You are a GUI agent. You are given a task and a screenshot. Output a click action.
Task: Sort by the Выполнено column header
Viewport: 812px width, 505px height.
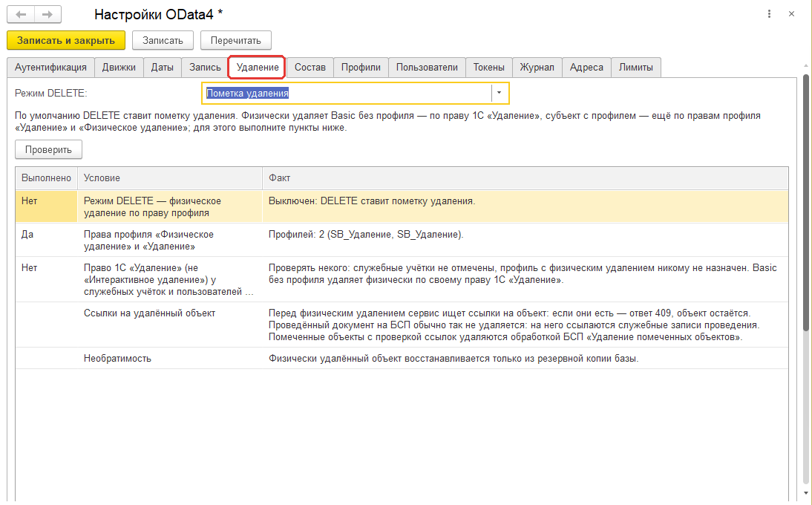point(46,178)
